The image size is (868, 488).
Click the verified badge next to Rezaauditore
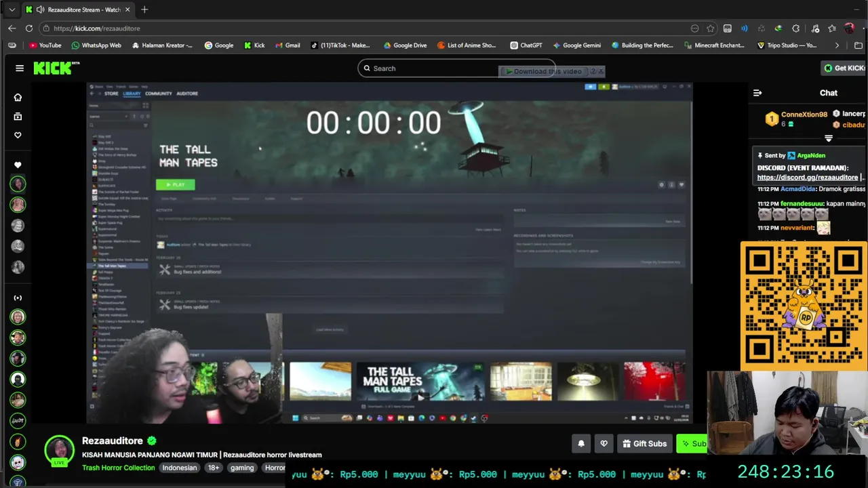tap(152, 441)
